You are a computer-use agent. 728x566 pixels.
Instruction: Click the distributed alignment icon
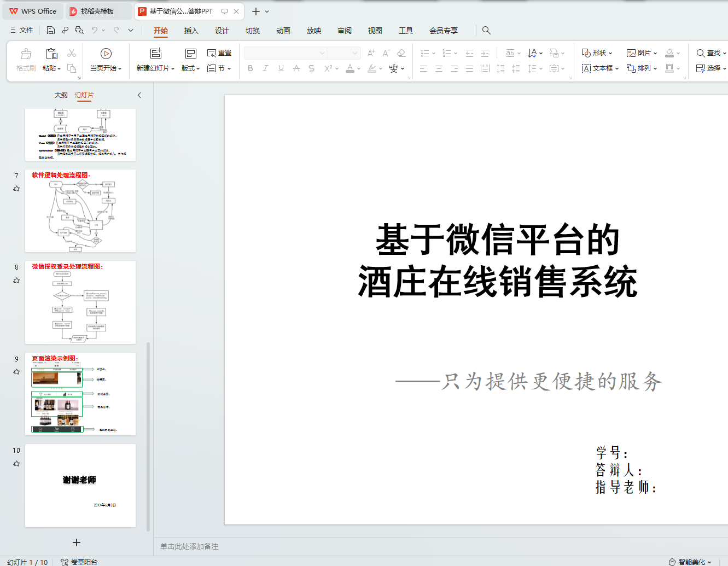(x=485, y=68)
